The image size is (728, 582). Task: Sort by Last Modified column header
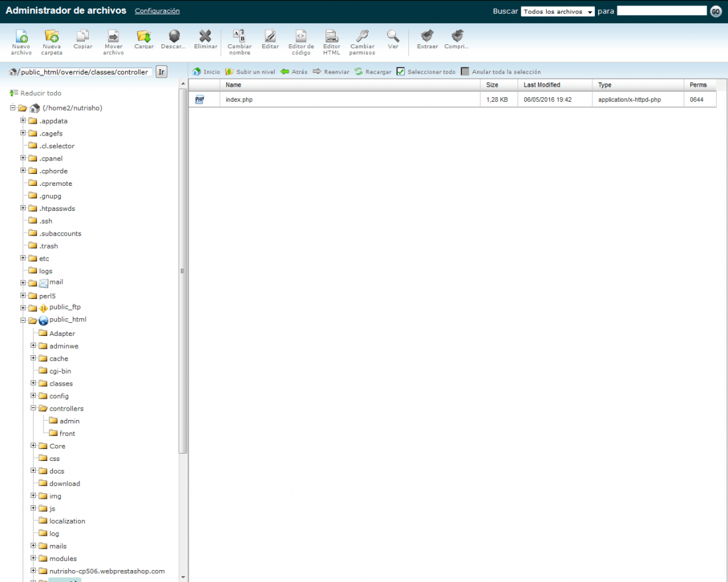point(555,85)
